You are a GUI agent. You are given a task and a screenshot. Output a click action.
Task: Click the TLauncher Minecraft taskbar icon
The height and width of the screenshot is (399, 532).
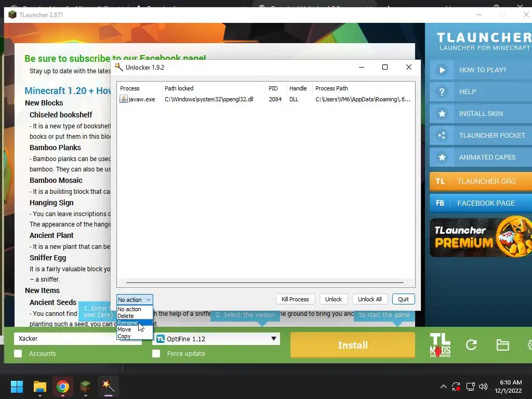pyautogui.click(x=86, y=387)
